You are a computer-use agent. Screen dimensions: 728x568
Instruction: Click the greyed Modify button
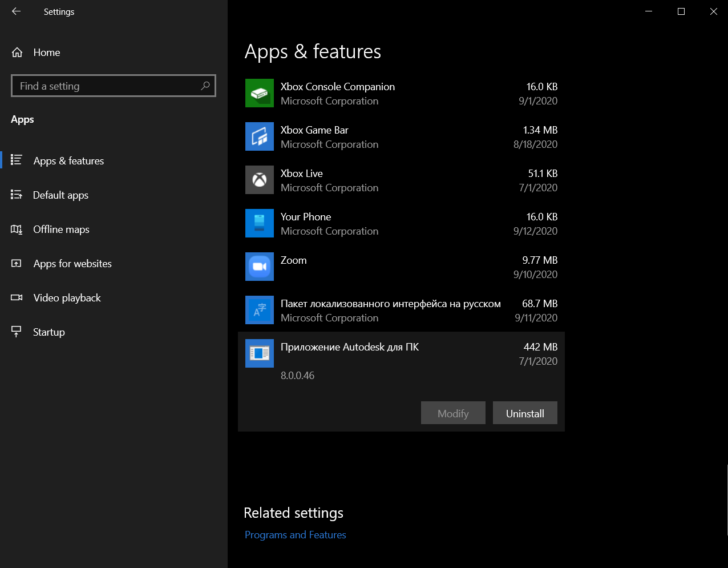(x=453, y=413)
